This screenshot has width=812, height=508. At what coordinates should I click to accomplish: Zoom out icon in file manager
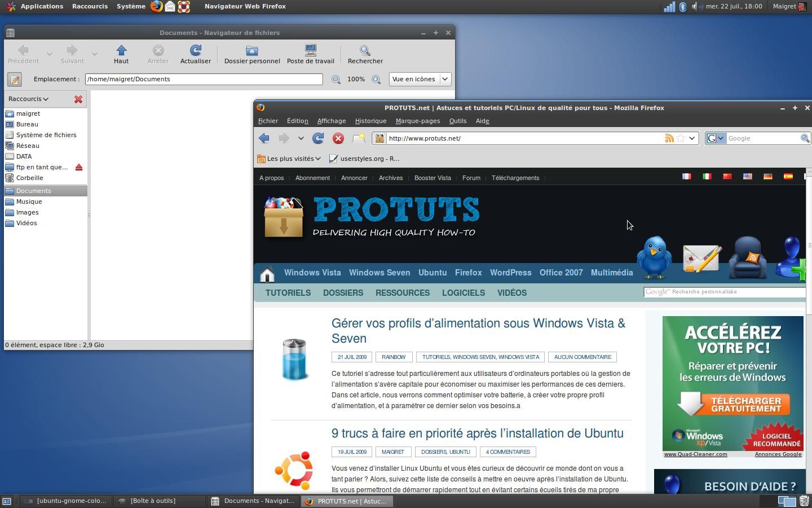tap(336, 80)
